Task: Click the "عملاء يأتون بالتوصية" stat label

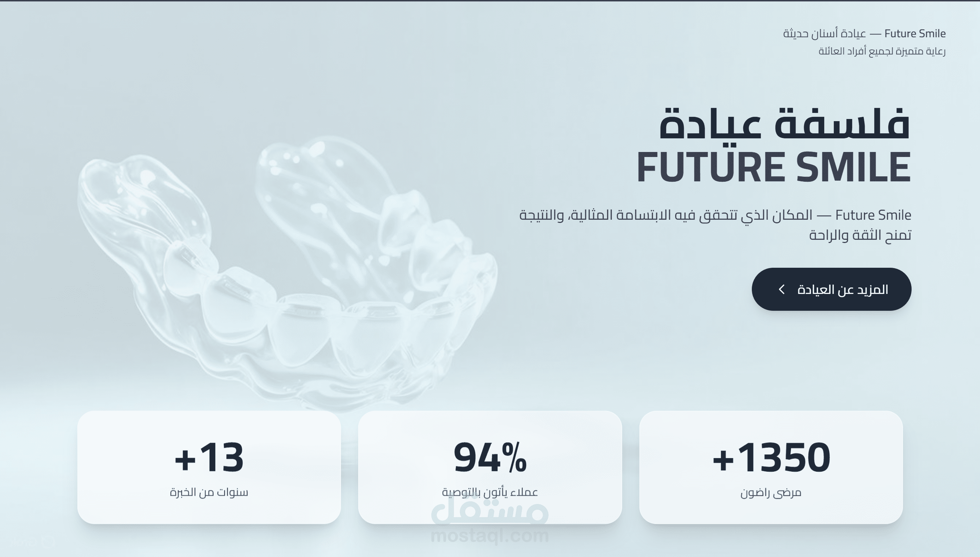Action: click(490, 492)
